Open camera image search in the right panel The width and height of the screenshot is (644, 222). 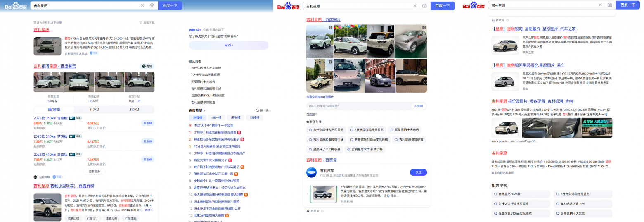click(x=610, y=5)
